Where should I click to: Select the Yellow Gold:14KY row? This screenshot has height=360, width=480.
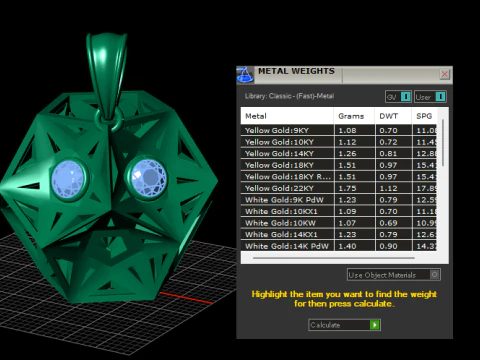click(x=339, y=153)
